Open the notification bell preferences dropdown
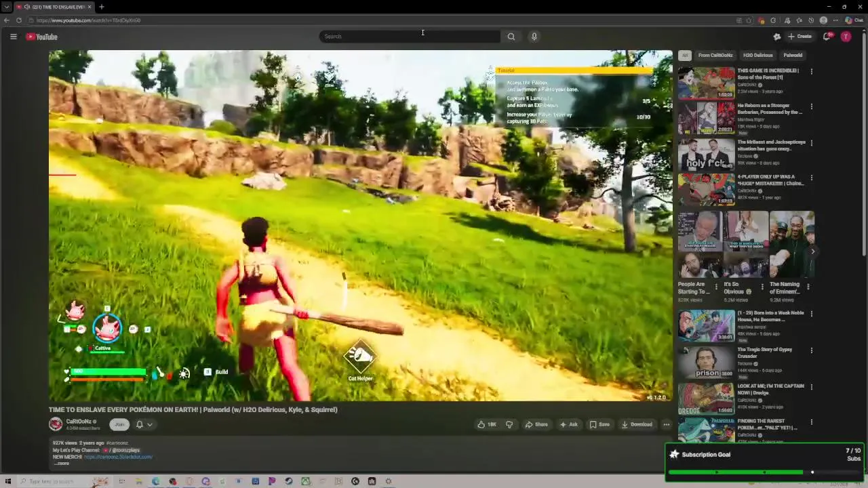Screen dimensions: 868x488 (144, 424)
